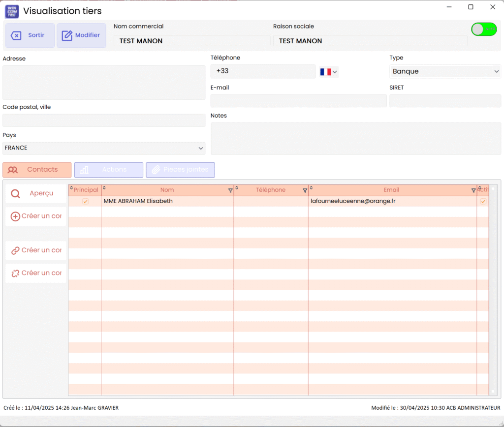Click the broken-link contact icon
This screenshot has height=427, width=504.
point(15,273)
